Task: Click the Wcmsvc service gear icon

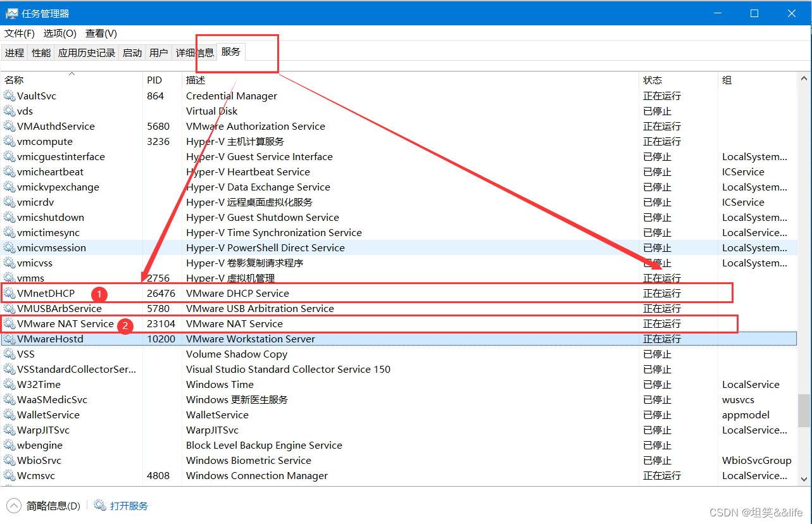Action: pos(9,476)
